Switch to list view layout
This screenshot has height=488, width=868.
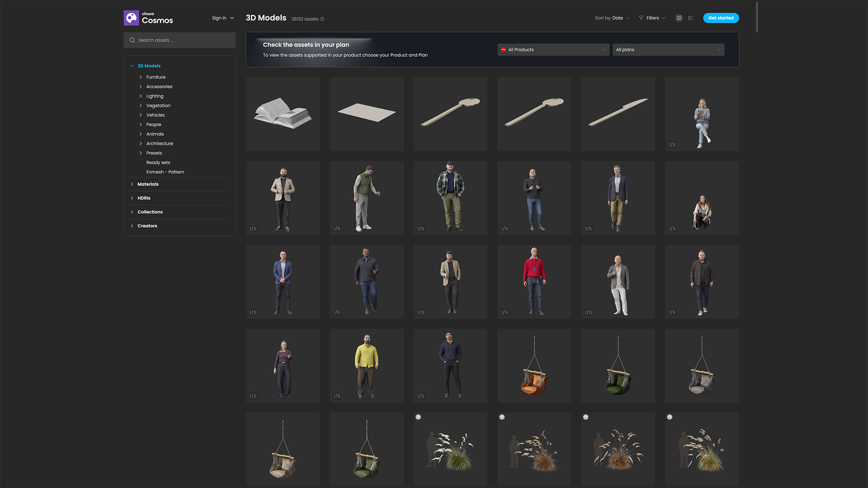(691, 18)
